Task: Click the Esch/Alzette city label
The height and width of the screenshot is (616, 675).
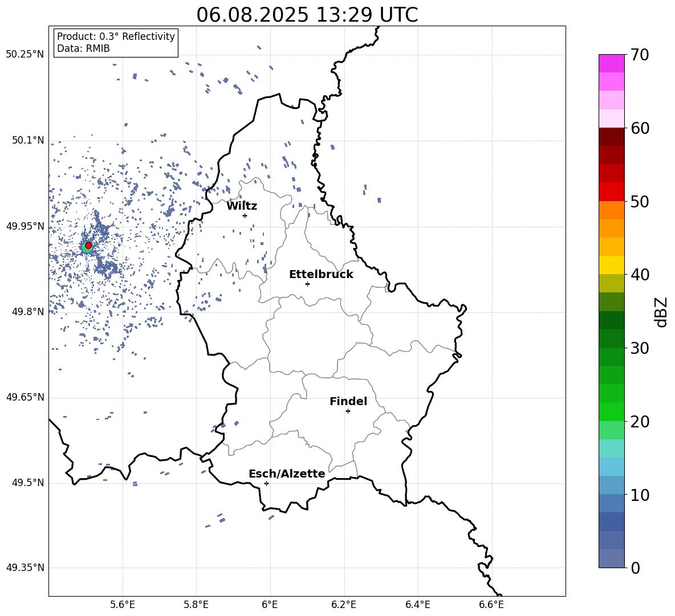Action: click(x=287, y=474)
